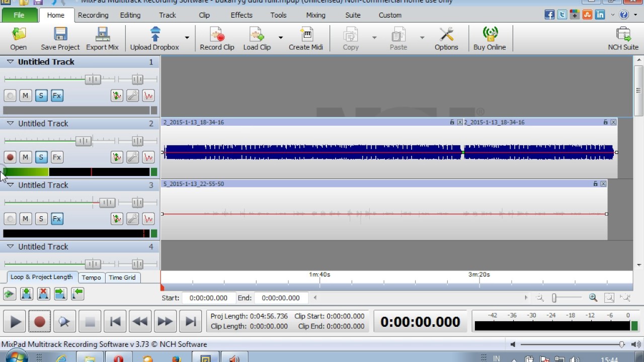Click the zoom to fit icon
The image size is (644, 362).
[x=609, y=298]
